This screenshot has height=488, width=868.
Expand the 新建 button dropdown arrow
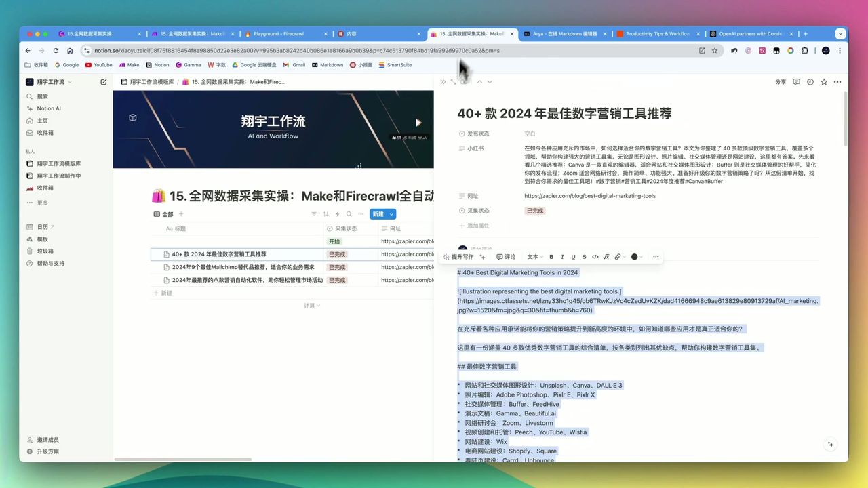[x=391, y=213]
